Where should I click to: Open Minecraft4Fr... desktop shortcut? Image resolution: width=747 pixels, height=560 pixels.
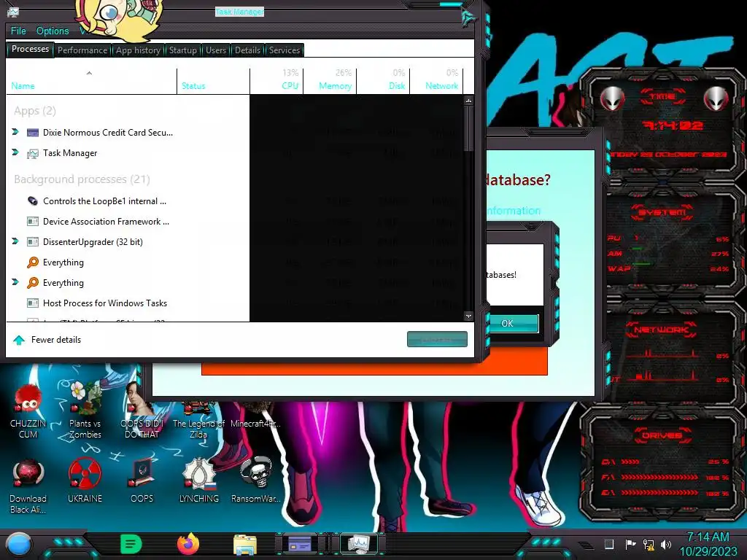pos(255,415)
